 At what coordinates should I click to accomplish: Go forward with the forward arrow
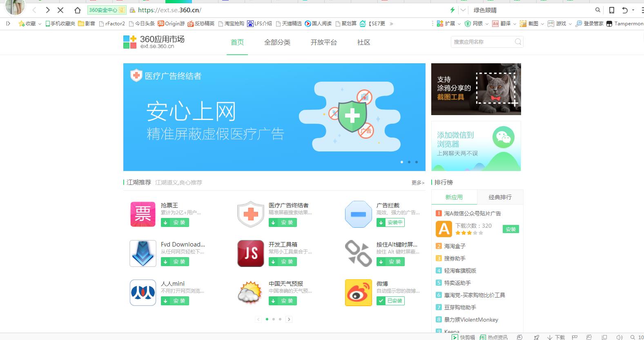(48, 10)
